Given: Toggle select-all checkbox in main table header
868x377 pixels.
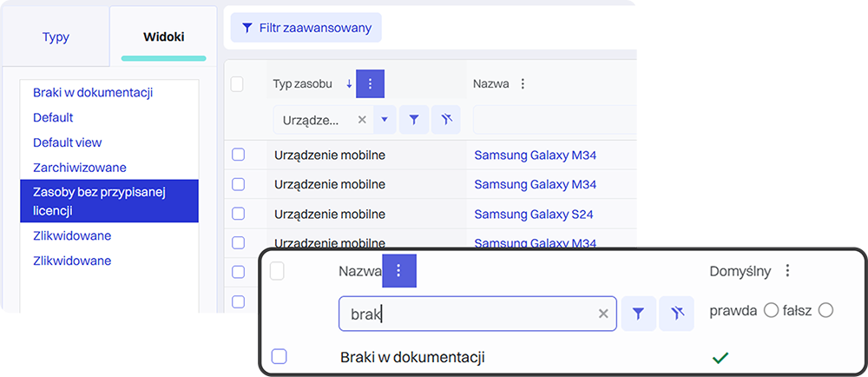Looking at the screenshot, I should (x=237, y=84).
